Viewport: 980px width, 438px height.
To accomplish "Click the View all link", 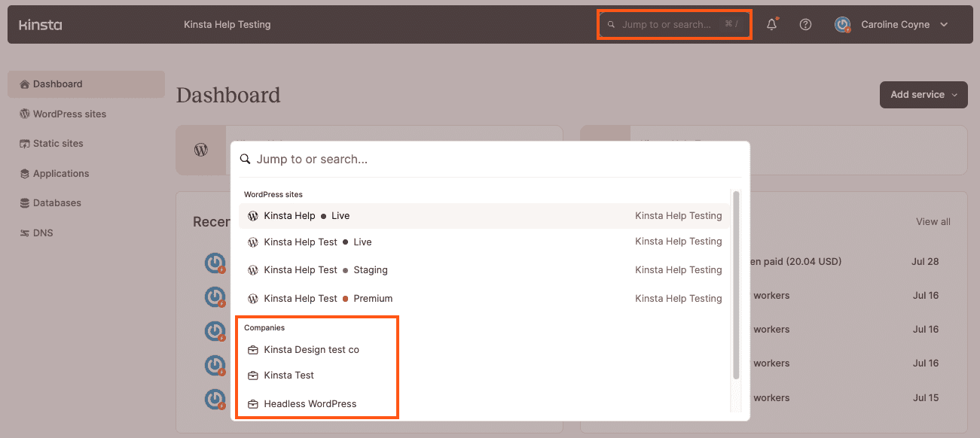I will point(933,222).
